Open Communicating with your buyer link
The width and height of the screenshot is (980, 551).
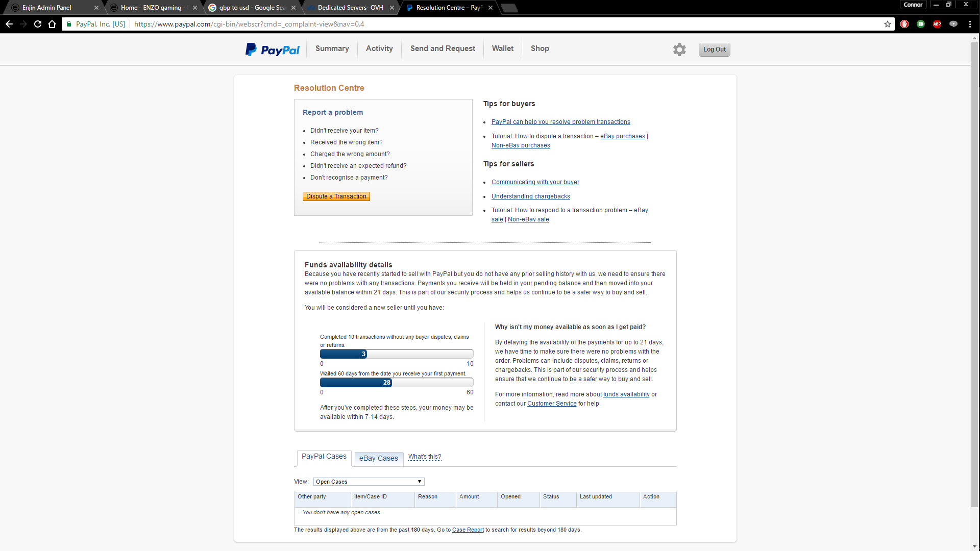point(535,182)
